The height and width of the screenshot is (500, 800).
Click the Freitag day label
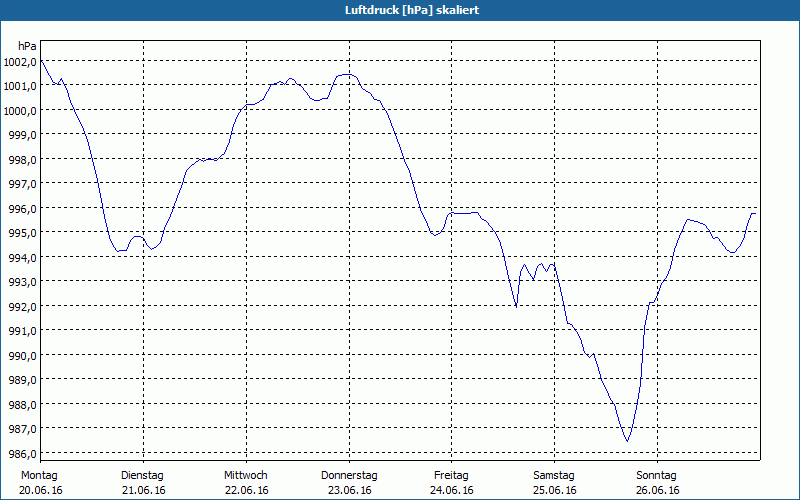451,476
